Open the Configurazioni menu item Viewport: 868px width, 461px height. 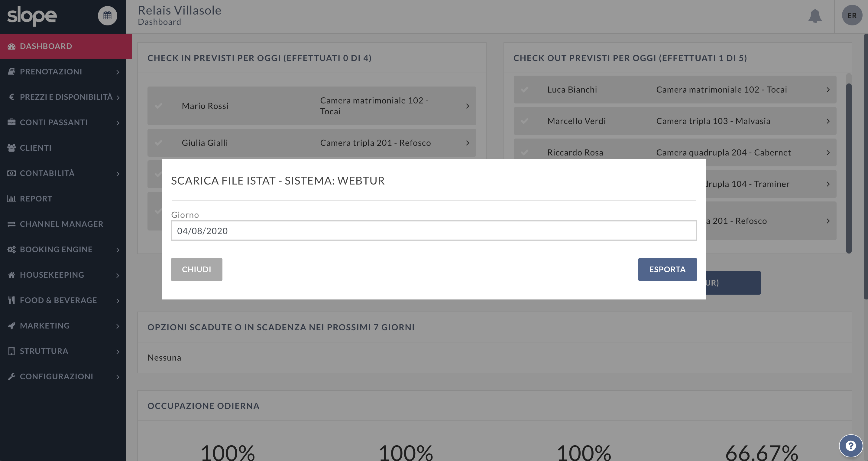tap(56, 376)
